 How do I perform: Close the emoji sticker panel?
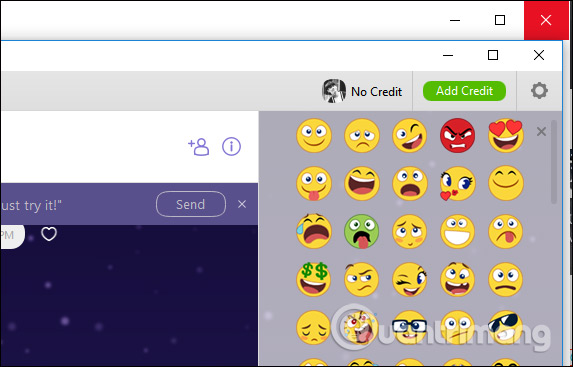click(x=541, y=132)
